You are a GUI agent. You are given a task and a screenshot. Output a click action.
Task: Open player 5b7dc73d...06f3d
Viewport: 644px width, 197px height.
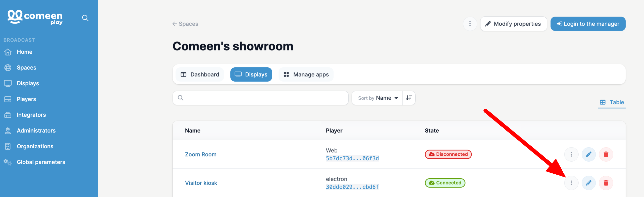(x=352, y=158)
